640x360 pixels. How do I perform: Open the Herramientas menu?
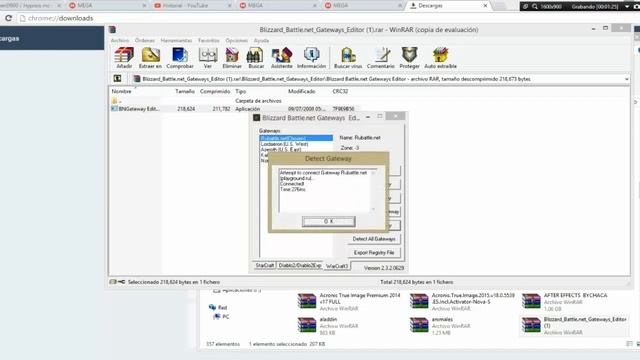[x=176, y=40]
